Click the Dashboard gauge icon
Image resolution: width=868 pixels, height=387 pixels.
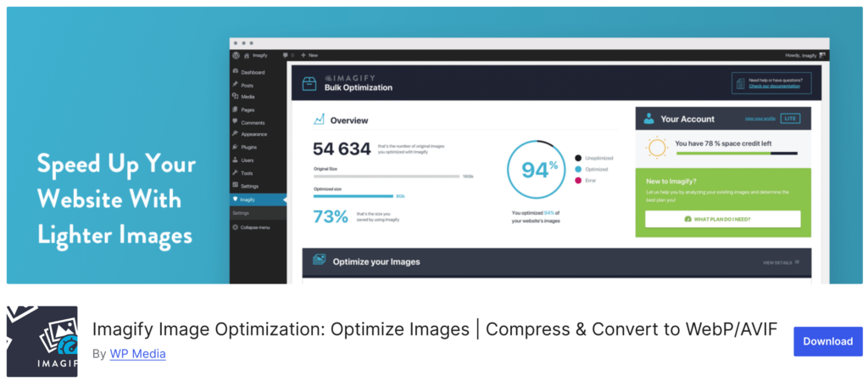pyautogui.click(x=236, y=71)
